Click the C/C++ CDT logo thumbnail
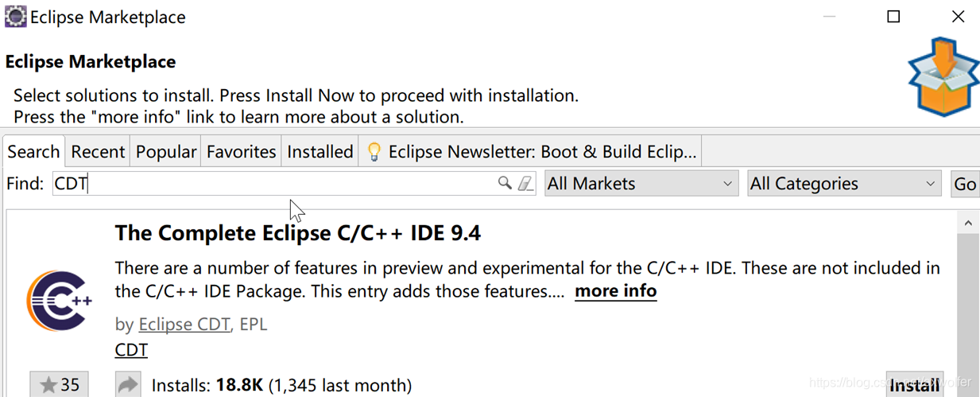Image resolution: width=980 pixels, height=397 pixels. click(x=60, y=302)
